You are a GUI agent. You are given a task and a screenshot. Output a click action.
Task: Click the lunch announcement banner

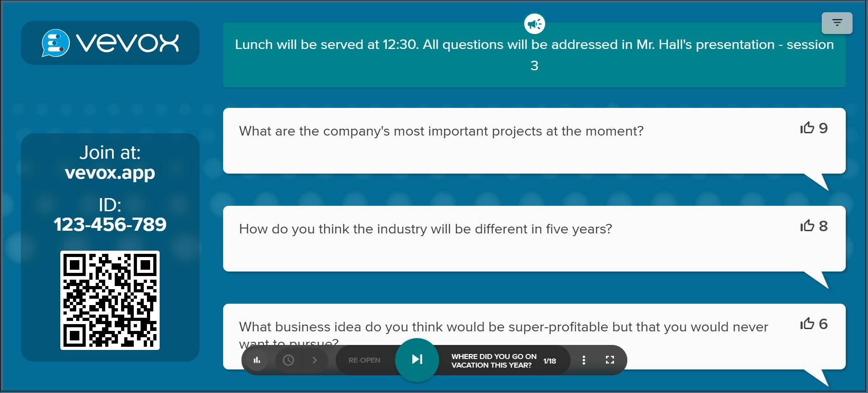[534, 55]
